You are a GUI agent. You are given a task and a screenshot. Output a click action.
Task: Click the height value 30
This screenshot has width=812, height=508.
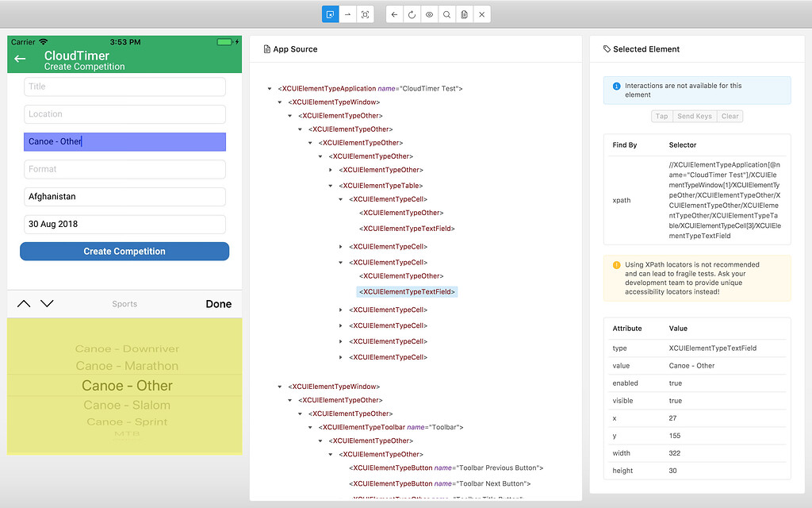pos(672,471)
